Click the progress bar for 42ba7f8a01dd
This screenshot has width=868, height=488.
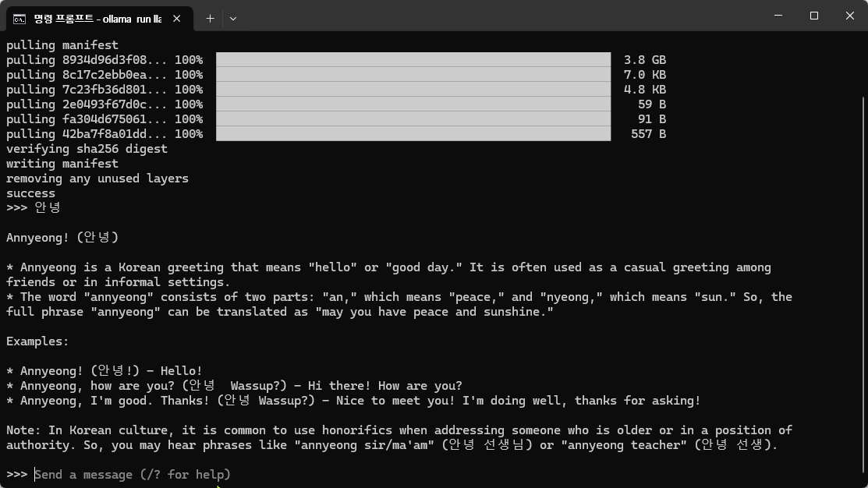(x=413, y=134)
